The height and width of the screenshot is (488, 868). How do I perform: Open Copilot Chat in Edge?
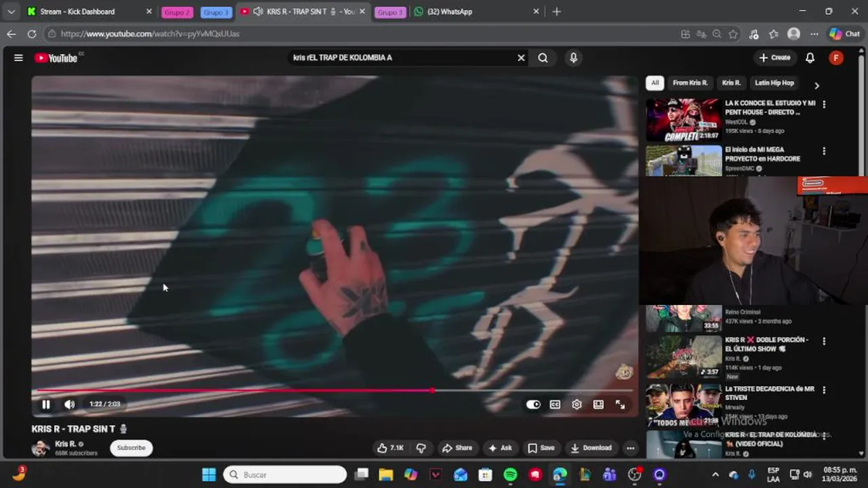[x=845, y=34]
